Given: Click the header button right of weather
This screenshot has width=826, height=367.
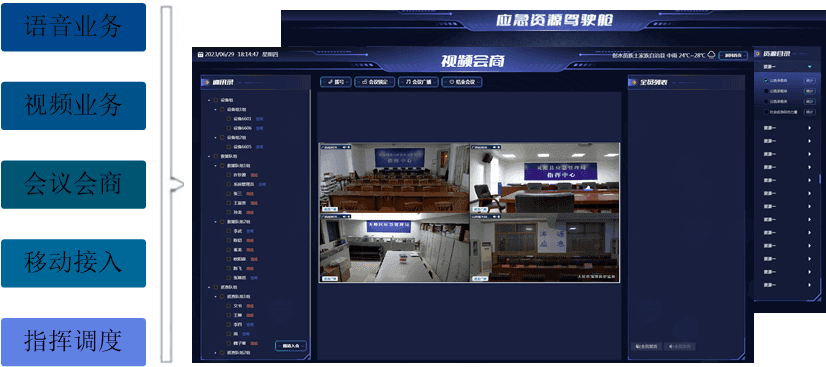Looking at the screenshot, I should point(733,55).
